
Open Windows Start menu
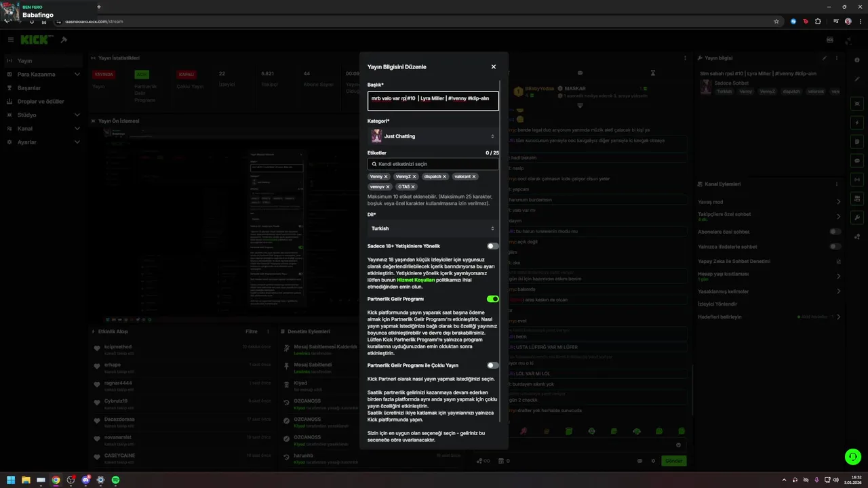11,480
